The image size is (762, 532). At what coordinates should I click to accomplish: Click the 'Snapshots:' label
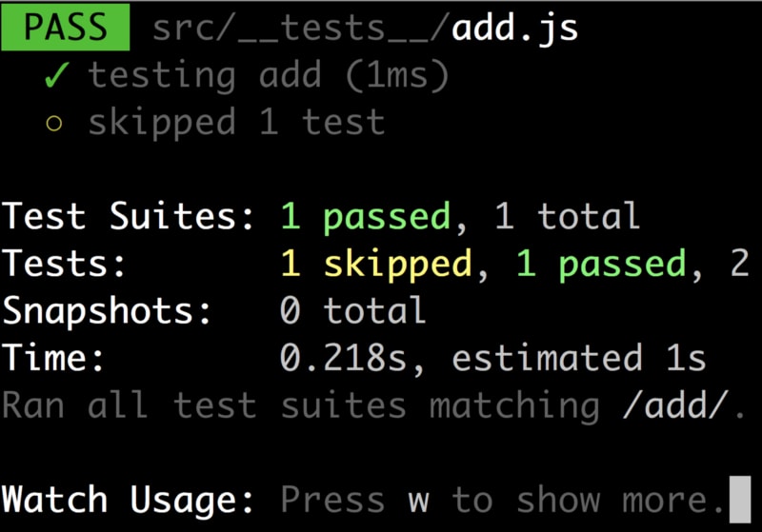tap(107, 310)
